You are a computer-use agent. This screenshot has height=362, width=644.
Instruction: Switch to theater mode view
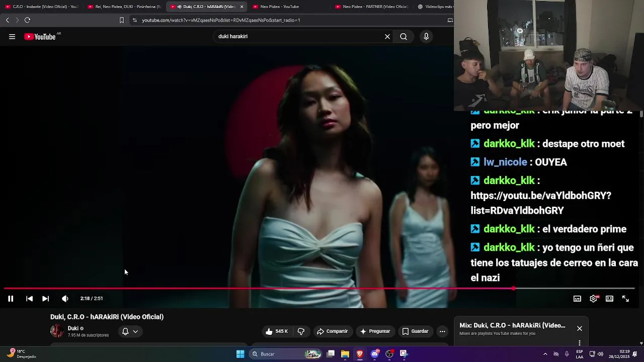[609, 299]
